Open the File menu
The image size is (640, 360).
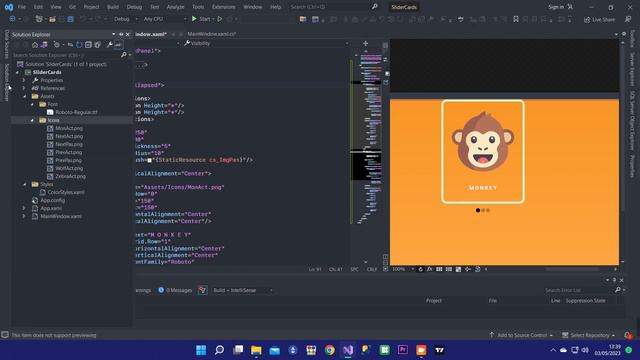tap(22, 7)
